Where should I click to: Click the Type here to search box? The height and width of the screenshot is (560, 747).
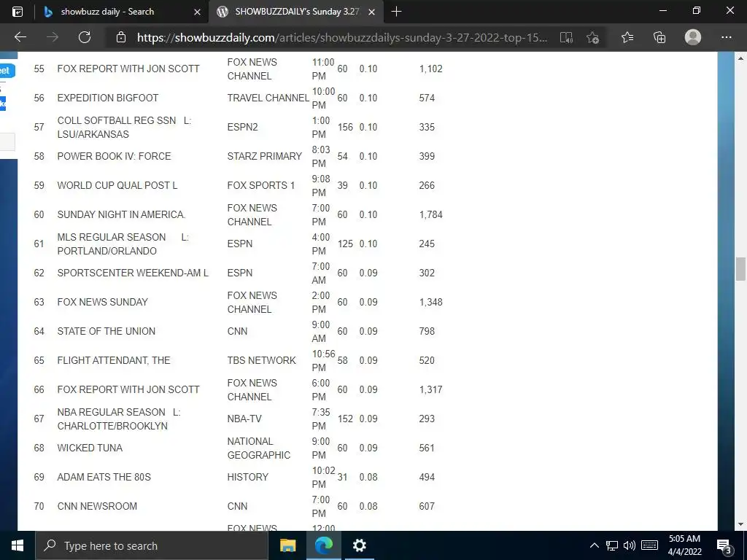click(x=152, y=545)
